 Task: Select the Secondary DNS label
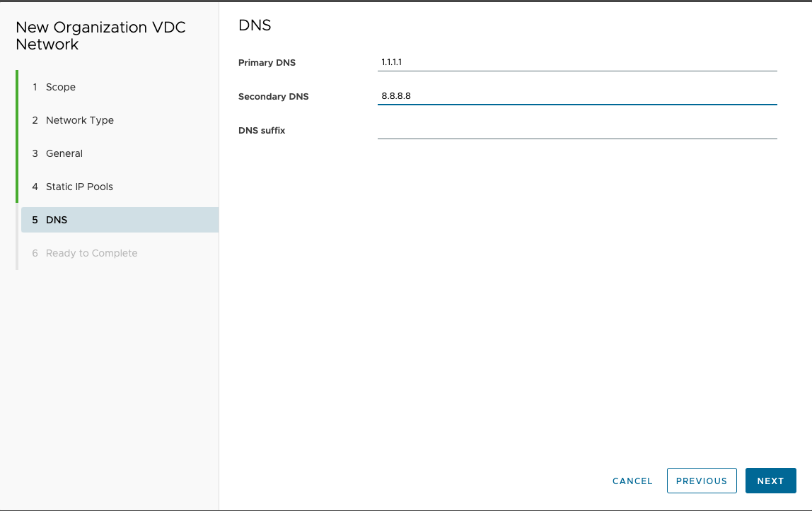click(274, 97)
